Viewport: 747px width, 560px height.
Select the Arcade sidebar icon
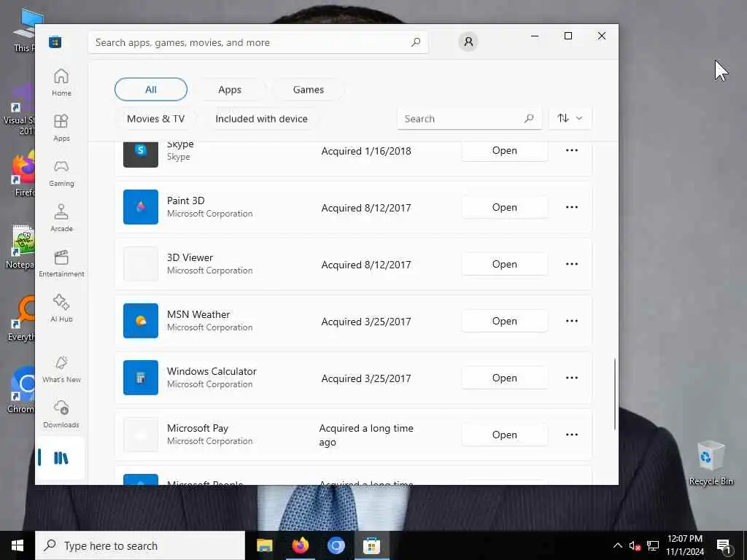pos(61,218)
